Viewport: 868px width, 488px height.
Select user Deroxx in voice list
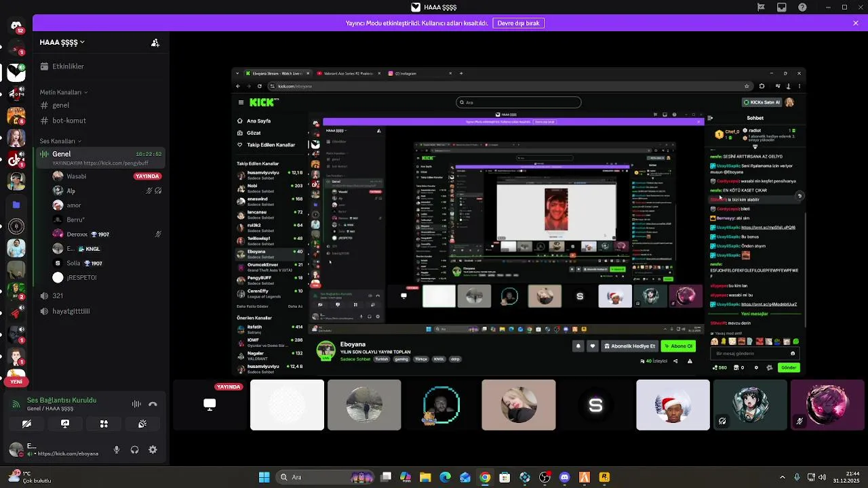107,235
